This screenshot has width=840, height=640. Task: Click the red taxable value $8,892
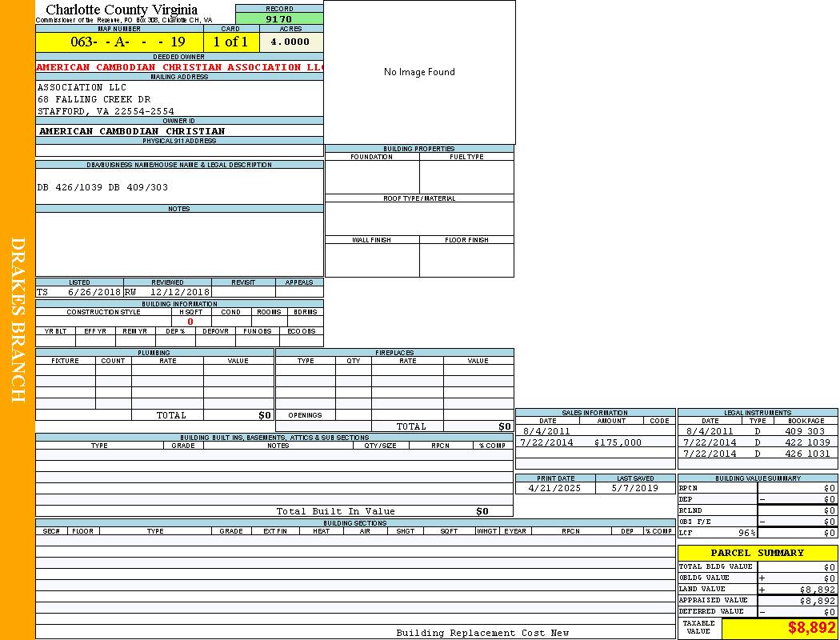(811, 628)
